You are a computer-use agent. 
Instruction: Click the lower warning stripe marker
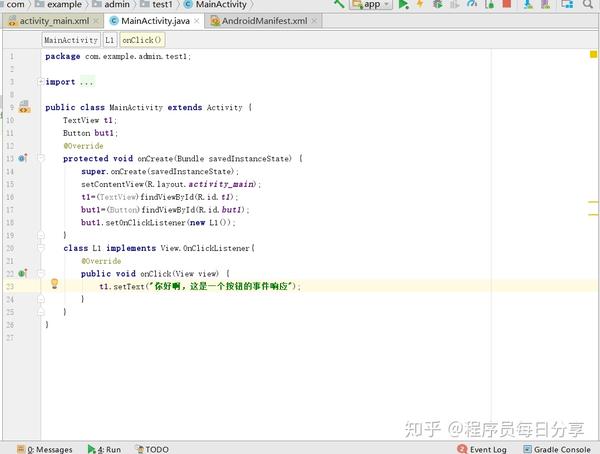tap(593, 214)
